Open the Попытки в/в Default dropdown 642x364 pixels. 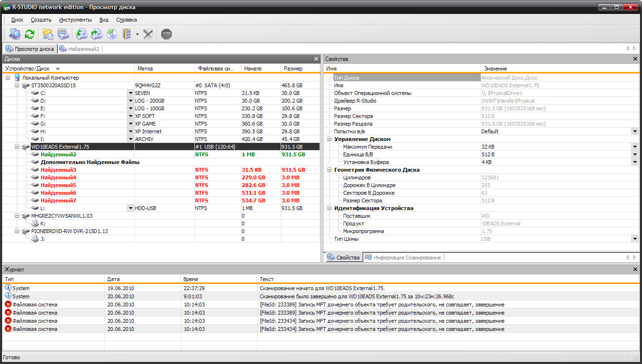tap(635, 131)
